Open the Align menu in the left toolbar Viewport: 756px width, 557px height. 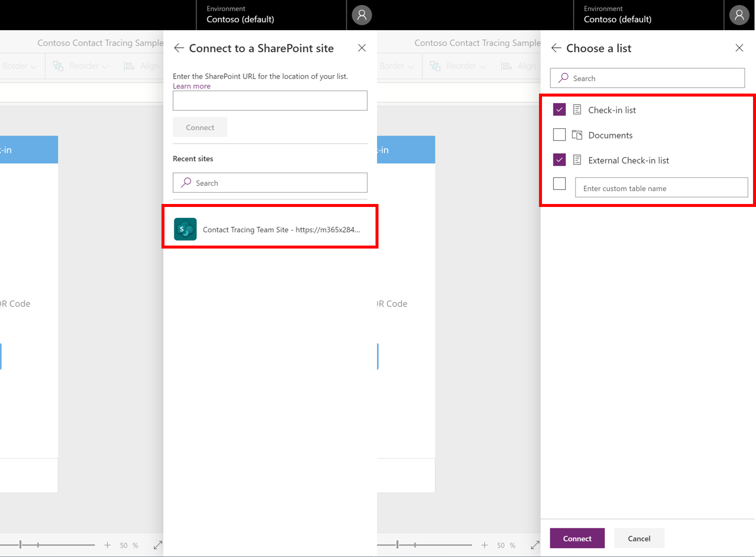143,66
